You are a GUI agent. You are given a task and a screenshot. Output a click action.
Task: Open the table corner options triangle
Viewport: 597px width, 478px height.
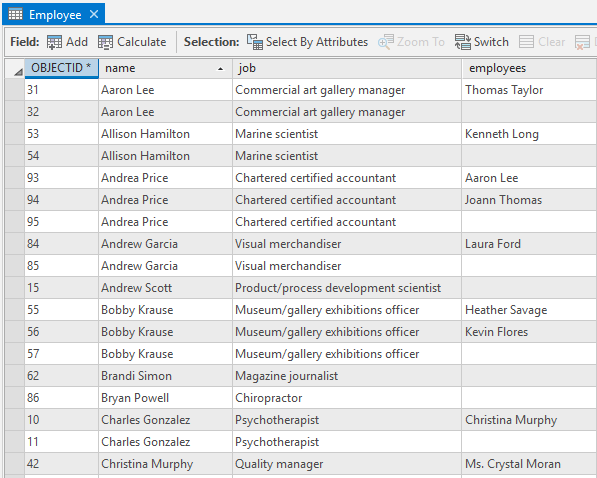coord(18,71)
